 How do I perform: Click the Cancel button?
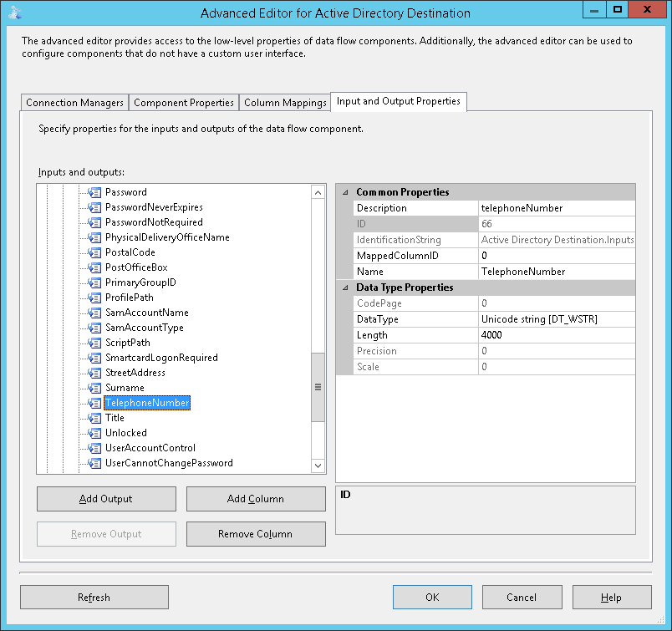(x=522, y=597)
